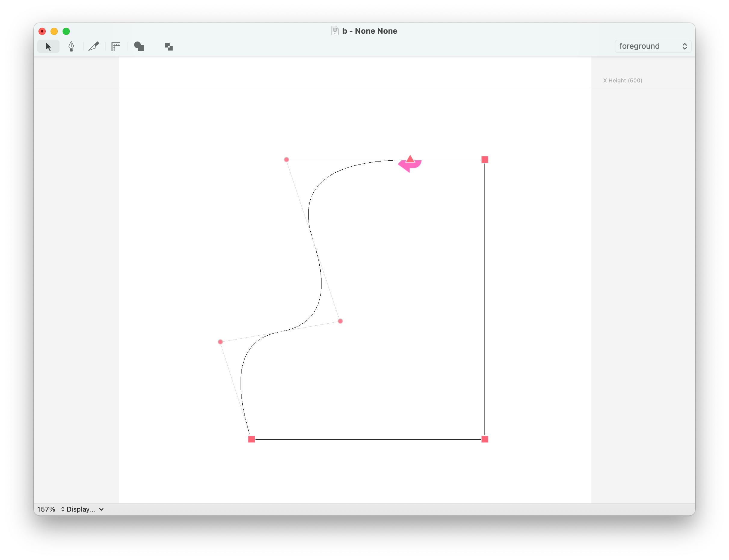Select the bottom-right corner anchor point
The height and width of the screenshot is (560, 729).
(x=485, y=439)
